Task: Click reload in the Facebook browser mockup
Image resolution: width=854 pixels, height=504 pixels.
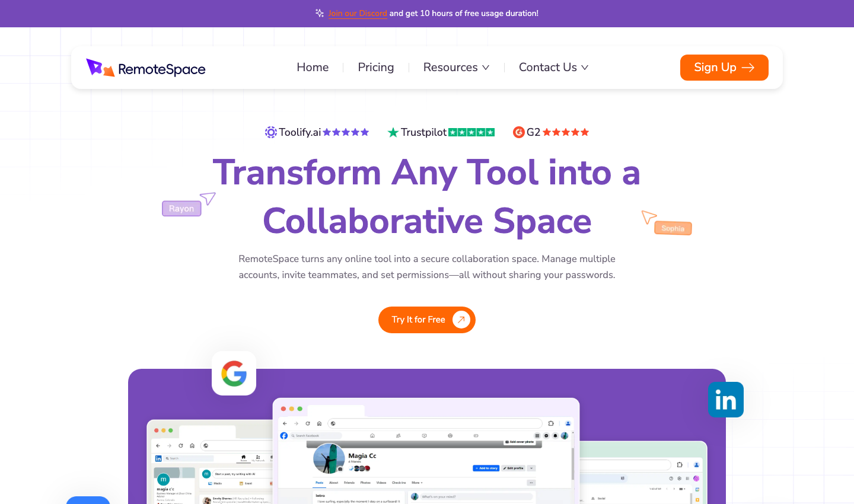Action: [x=308, y=423]
